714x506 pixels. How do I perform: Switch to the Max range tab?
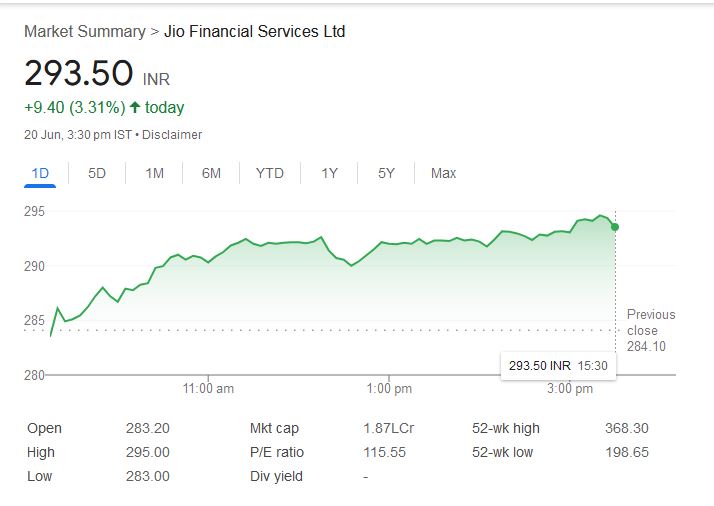coord(443,173)
